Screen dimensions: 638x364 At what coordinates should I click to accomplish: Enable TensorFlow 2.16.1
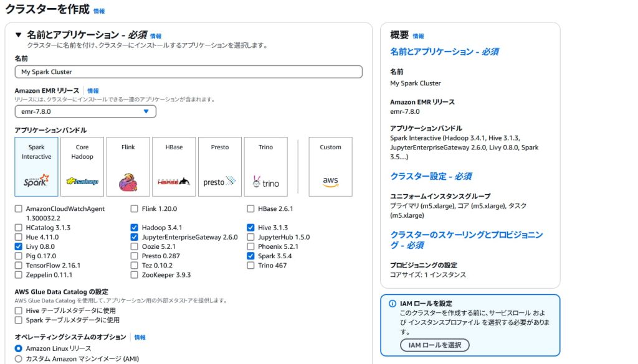coord(18,265)
